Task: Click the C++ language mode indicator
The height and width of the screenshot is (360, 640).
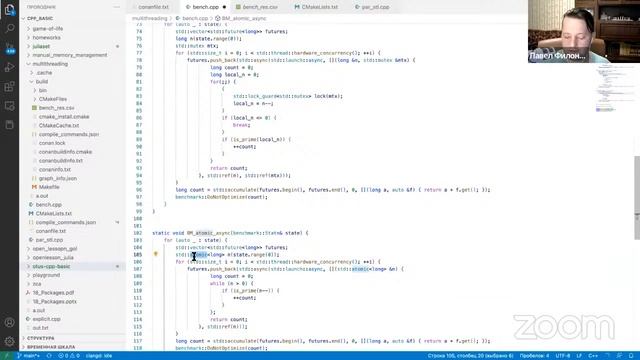Action: (593, 356)
